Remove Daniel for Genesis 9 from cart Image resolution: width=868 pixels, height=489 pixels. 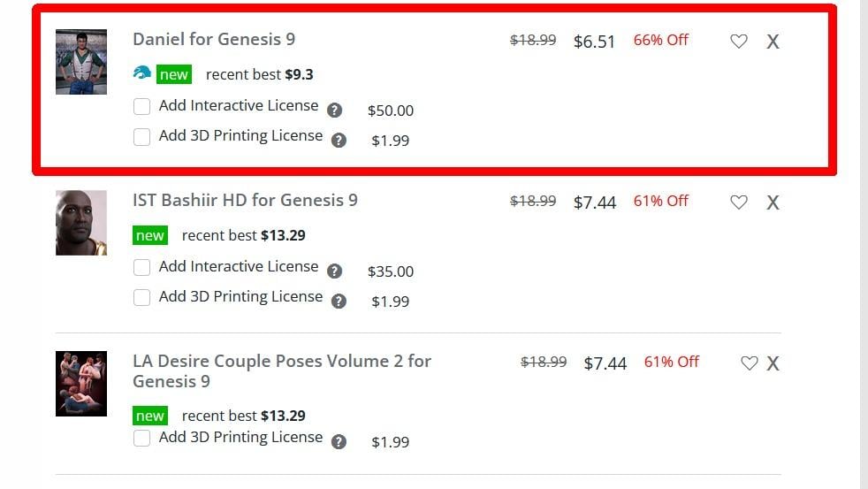[x=773, y=42]
